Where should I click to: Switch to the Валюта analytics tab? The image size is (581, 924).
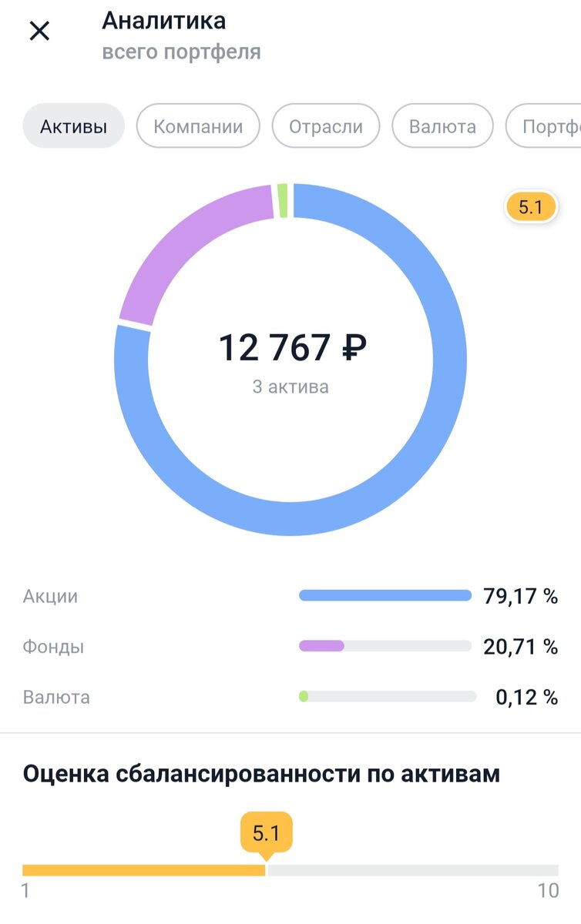coord(442,126)
